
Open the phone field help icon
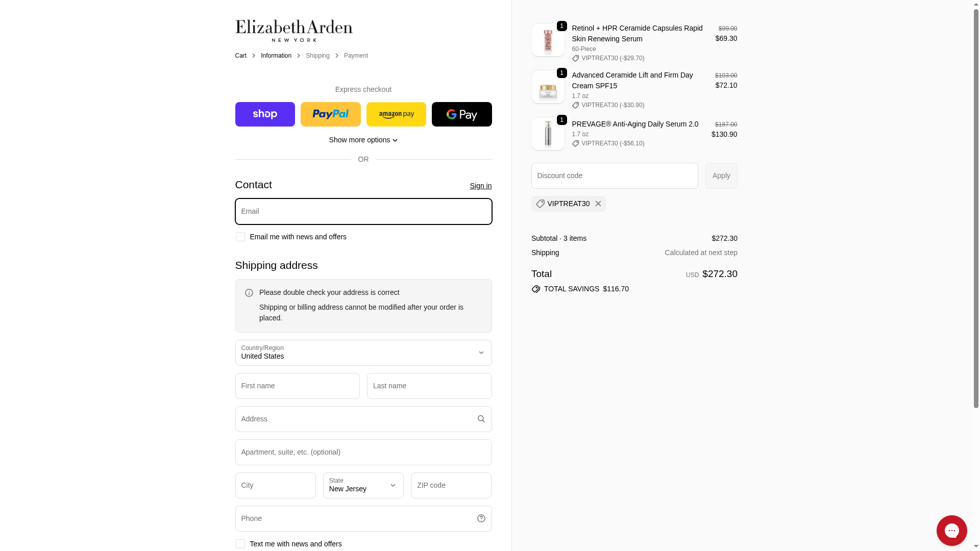point(481,518)
